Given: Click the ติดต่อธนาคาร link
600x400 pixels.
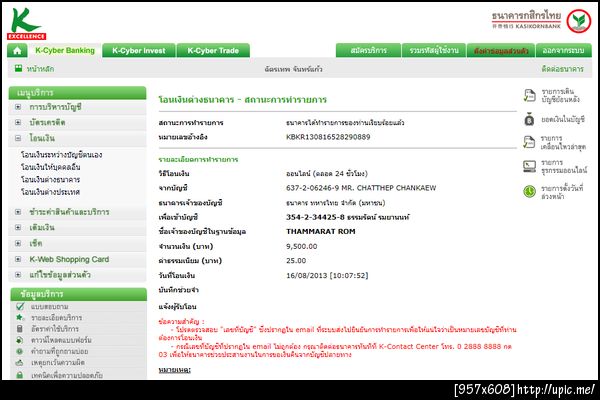Looking at the screenshot, I should coord(562,69).
